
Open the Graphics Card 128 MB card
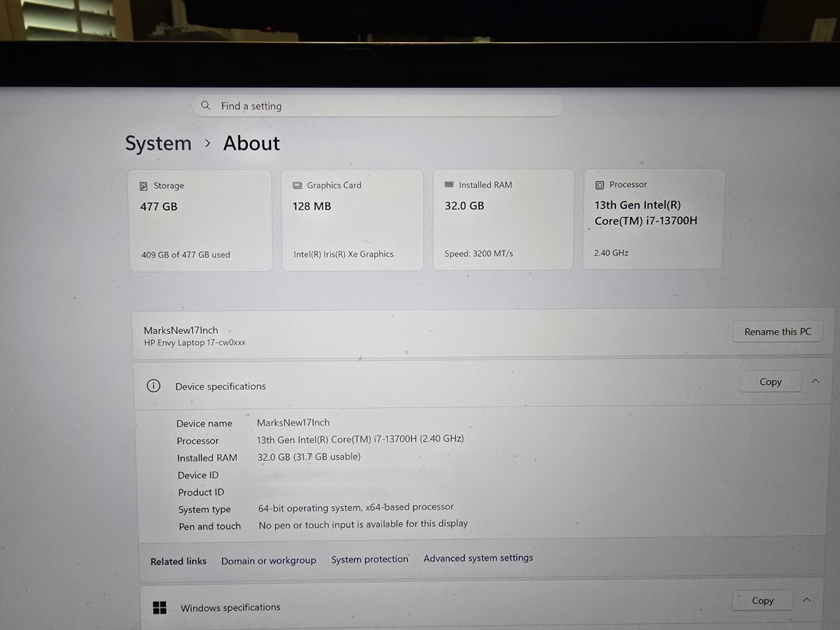click(353, 220)
